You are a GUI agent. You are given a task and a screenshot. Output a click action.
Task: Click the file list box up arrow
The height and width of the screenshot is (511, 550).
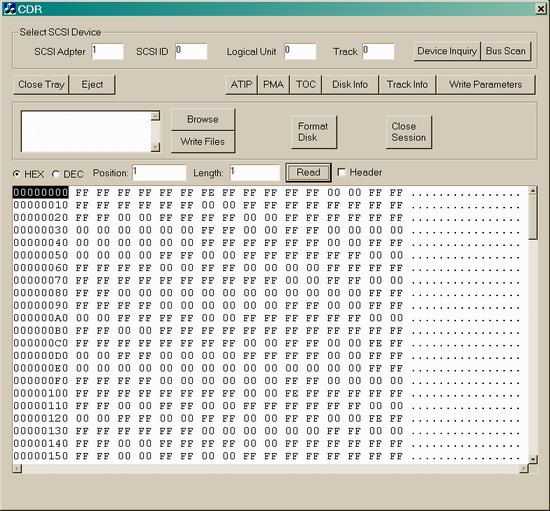click(x=155, y=116)
